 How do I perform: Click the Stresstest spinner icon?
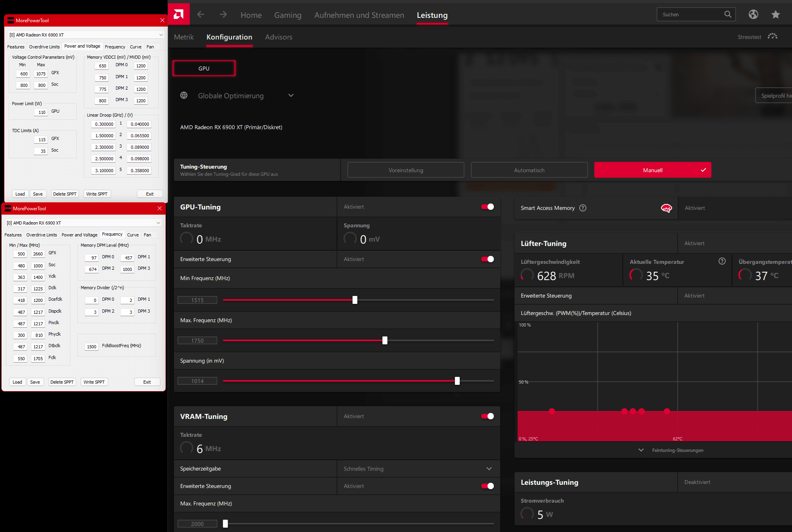click(x=772, y=36)
